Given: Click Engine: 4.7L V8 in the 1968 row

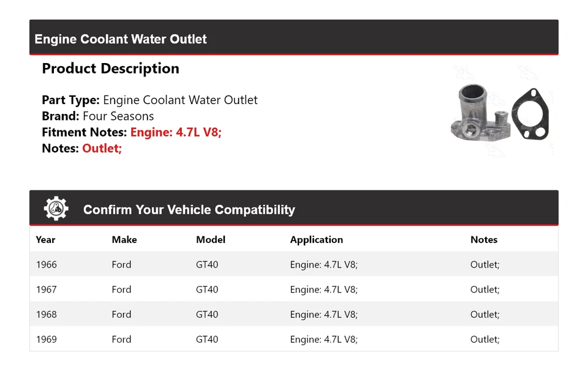Looking at the screenshot, I should [323, 315].
